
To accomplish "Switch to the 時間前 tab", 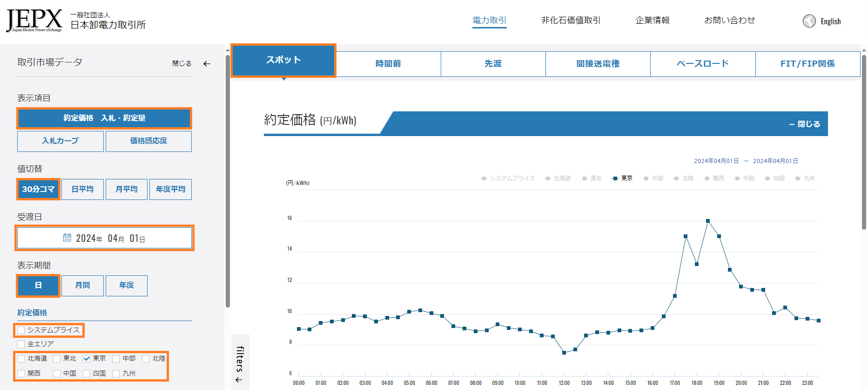I will (388, 64).
